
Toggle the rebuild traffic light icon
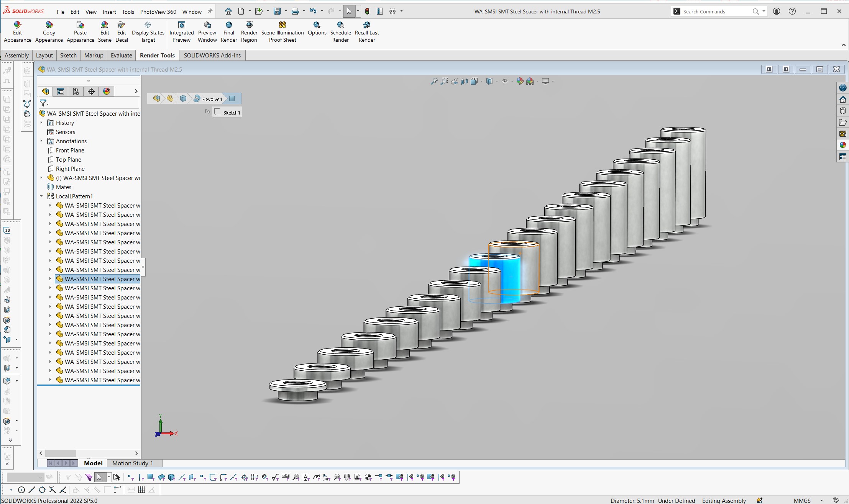tap(367, 11)
